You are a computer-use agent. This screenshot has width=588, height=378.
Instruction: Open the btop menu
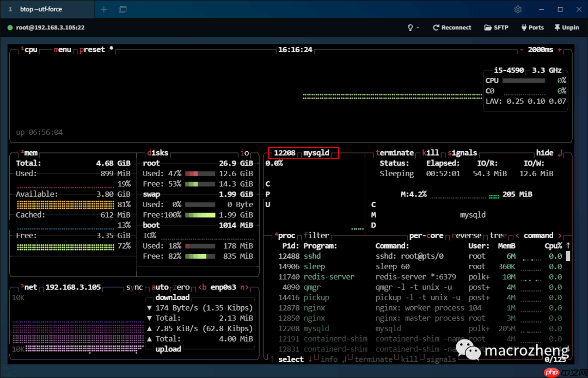pos(63,49)
